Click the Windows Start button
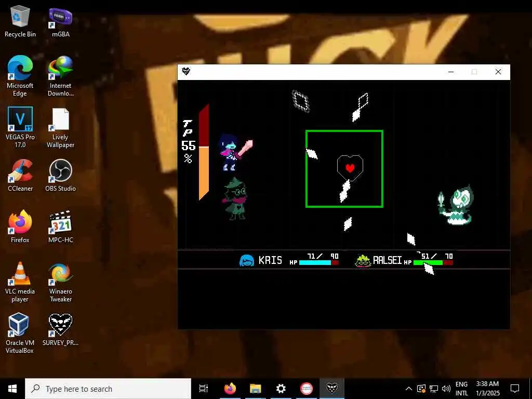The height and width of the screenshot is (399, 532). [12, 389]
